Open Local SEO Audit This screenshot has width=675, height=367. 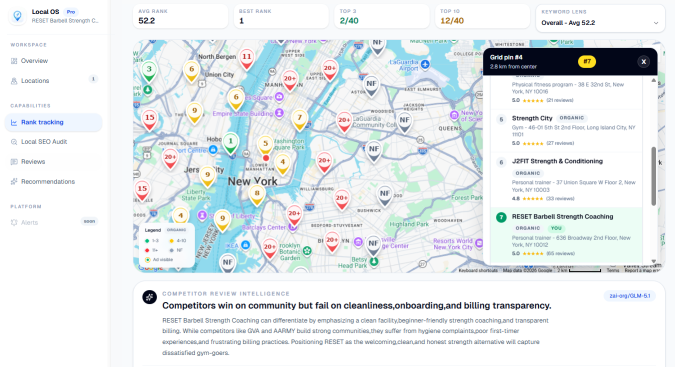pyautogui.click(x=44, y=142)
